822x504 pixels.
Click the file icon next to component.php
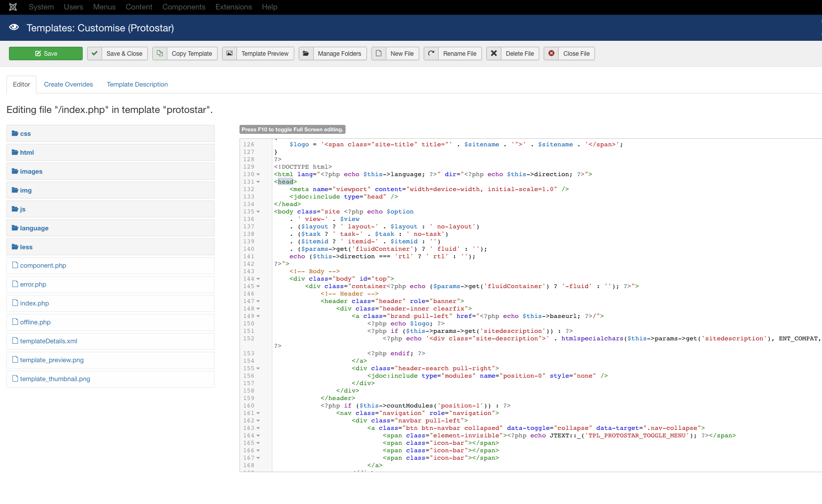click(15, 265)
